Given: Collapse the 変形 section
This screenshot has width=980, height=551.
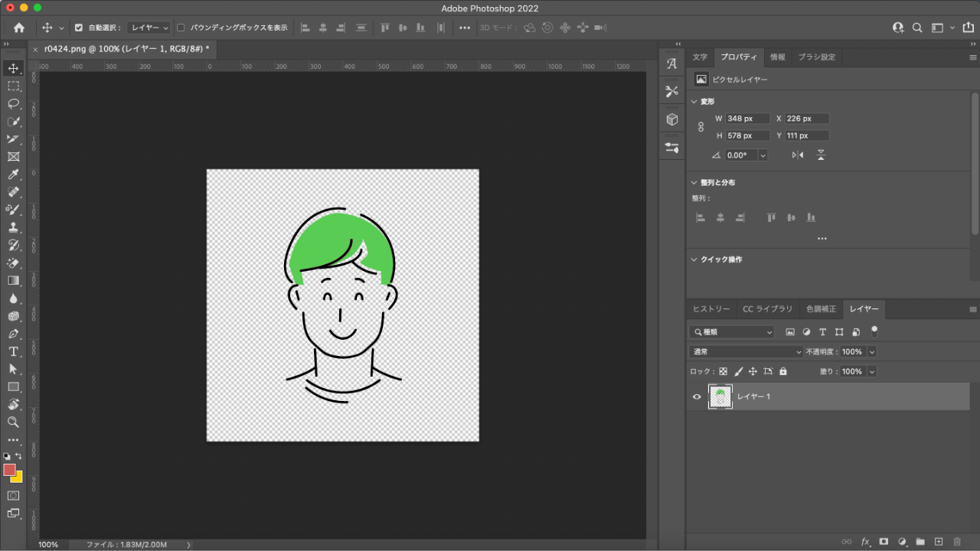Looking at the screenshot, I should coord(694,102).
